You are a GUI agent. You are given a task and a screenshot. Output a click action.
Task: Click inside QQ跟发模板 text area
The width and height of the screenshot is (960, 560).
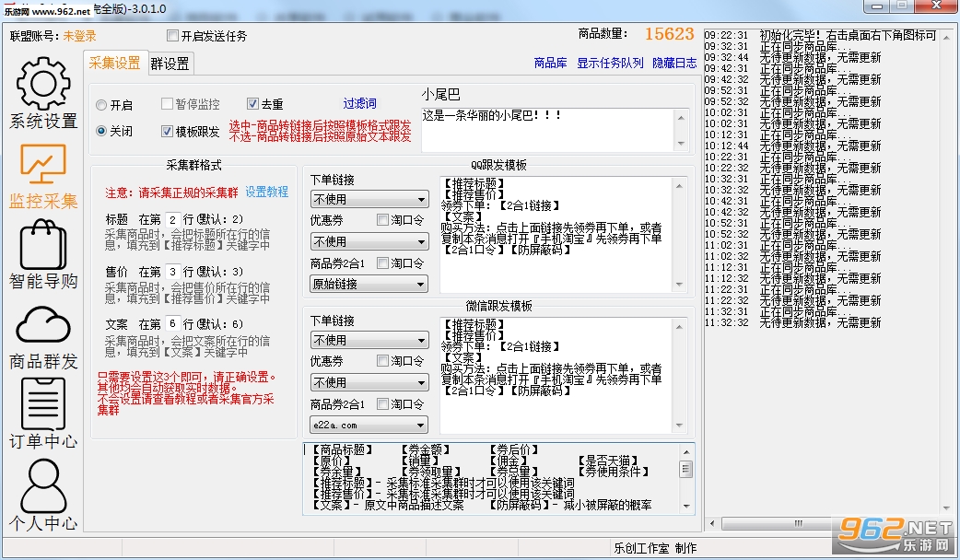point(556,234)
